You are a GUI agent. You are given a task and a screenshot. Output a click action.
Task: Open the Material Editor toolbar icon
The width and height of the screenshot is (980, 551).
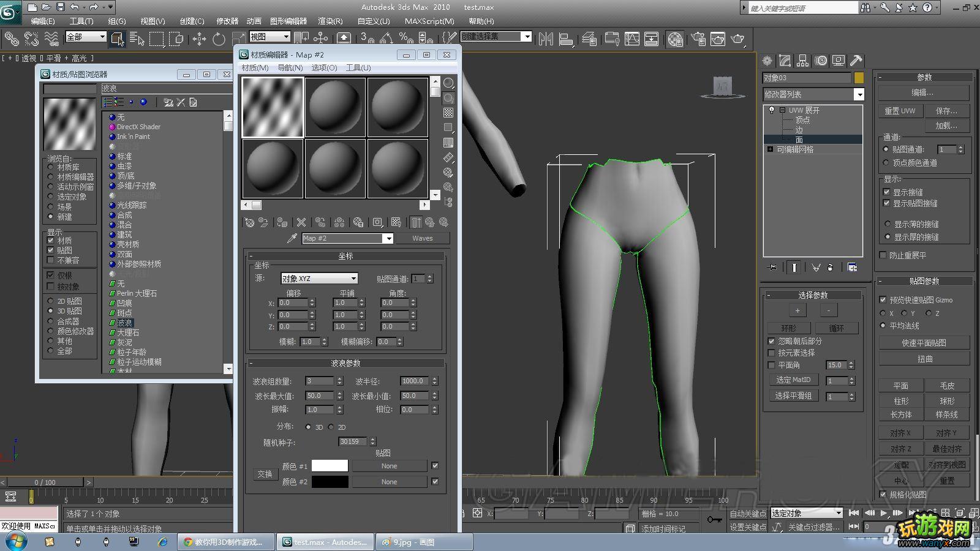[675, 39]
